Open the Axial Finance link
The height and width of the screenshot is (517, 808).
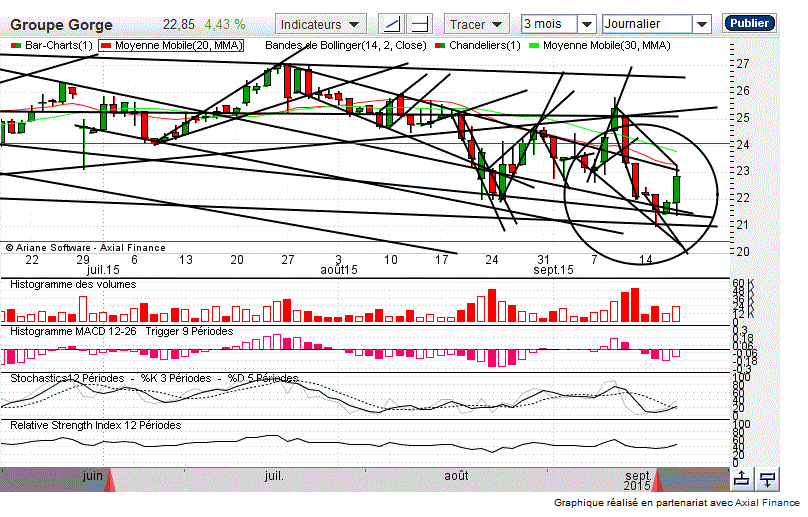(x=767, y=503)
